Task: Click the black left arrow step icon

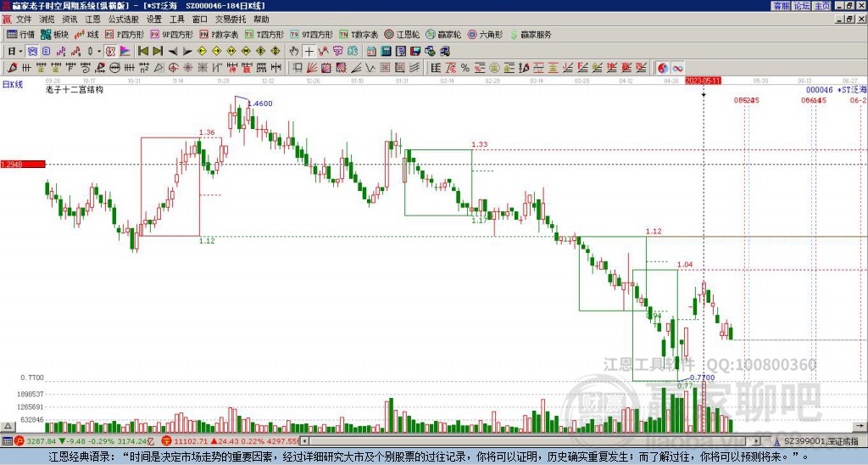Action: coord(173,52)
